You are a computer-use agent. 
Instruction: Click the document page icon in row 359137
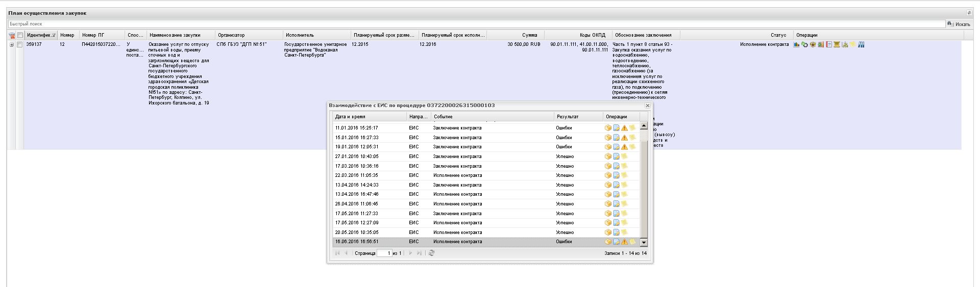(x=829, y=44)
